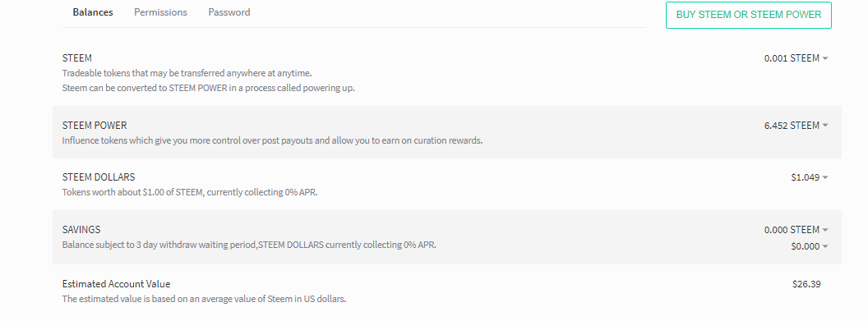Open the 6.452 STEEM Power dropdown
Screen dimensions: 868x321
(x=796, y=126)
